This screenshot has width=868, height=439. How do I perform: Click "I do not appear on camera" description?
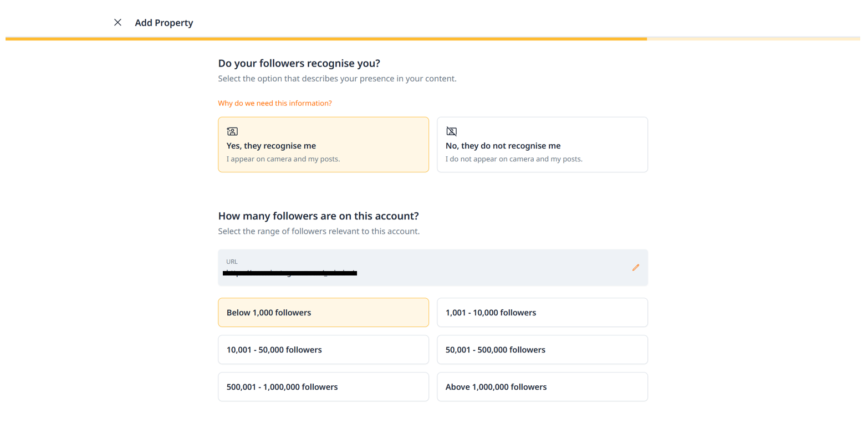tap(514, 159)
